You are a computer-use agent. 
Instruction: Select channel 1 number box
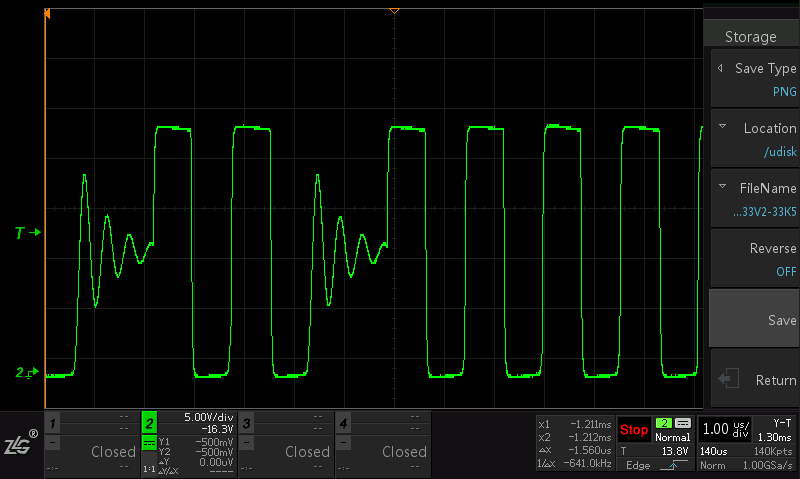tap(52, 423)
